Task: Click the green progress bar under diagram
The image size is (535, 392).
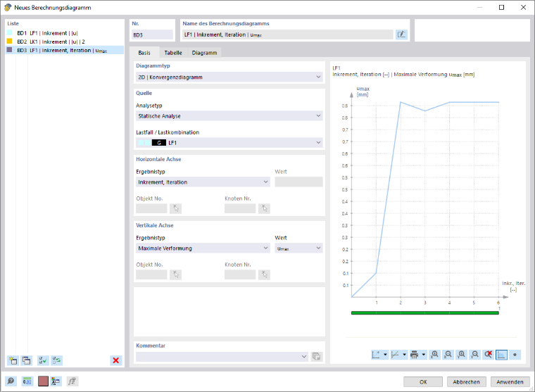Action: 425,312
